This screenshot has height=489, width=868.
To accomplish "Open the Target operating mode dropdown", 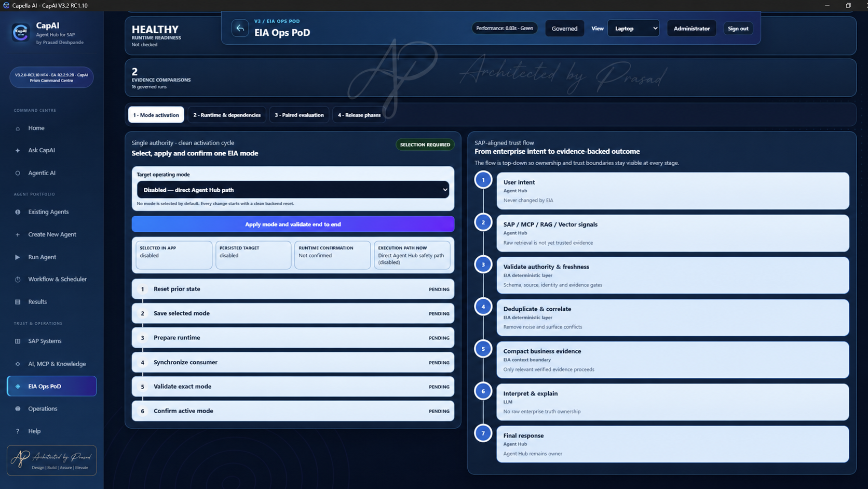I will (293, 190).
